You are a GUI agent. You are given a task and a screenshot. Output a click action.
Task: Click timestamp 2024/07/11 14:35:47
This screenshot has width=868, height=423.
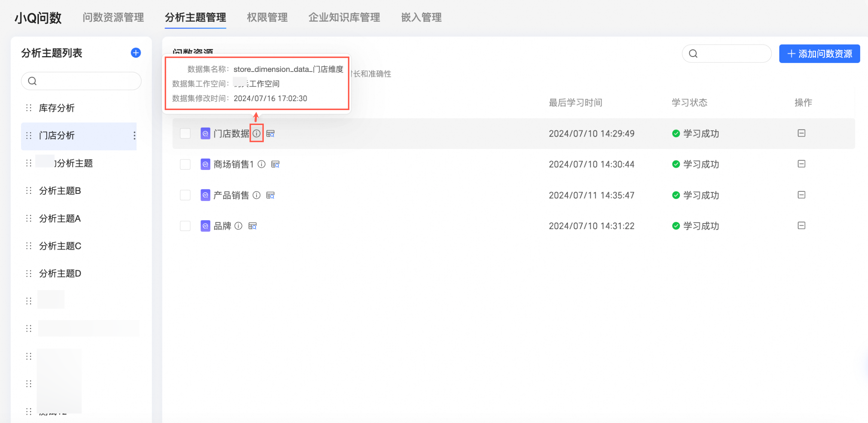pos(592,195)
